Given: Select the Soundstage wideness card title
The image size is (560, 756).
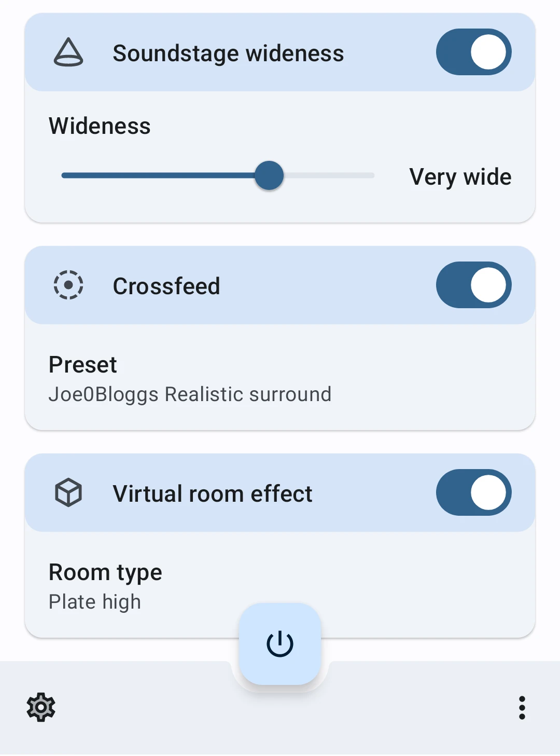Looking at the screenshot, I should click(228, 53).
